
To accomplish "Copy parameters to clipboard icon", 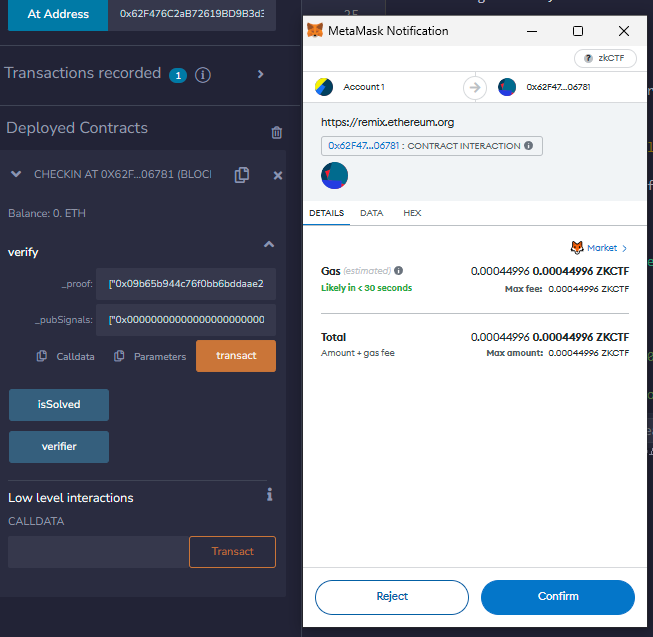I will [x=119, y=356].
